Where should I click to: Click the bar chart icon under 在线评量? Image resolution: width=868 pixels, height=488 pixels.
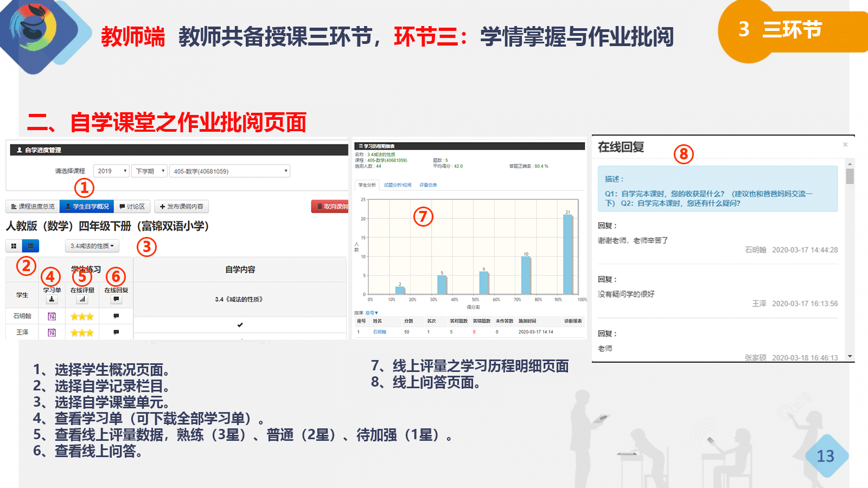pos(82,299)
